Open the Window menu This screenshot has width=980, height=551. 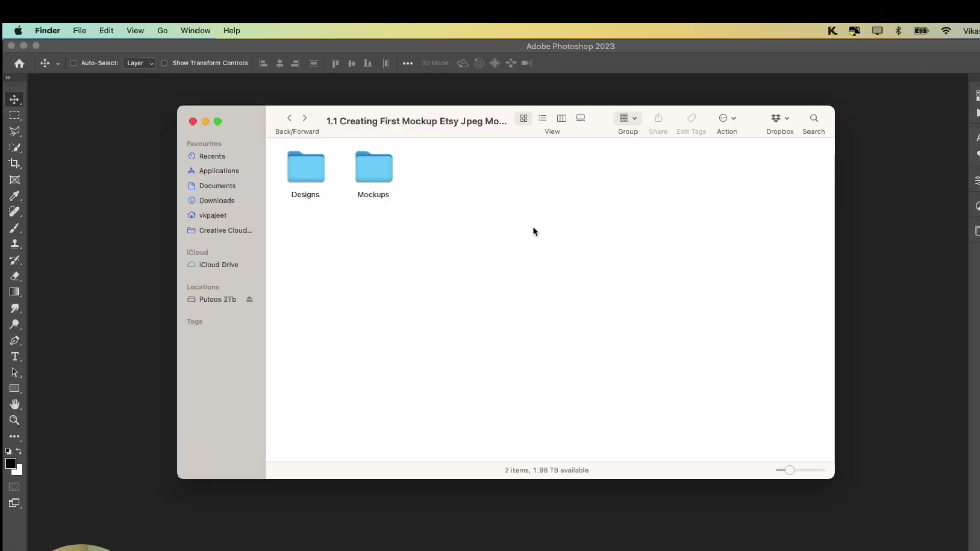point(195,31)
